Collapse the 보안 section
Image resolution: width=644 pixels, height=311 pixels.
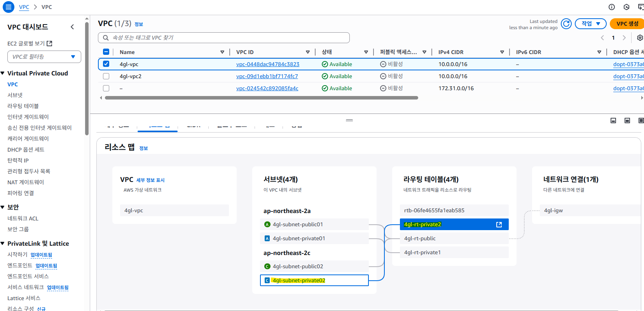coord(3,207)
